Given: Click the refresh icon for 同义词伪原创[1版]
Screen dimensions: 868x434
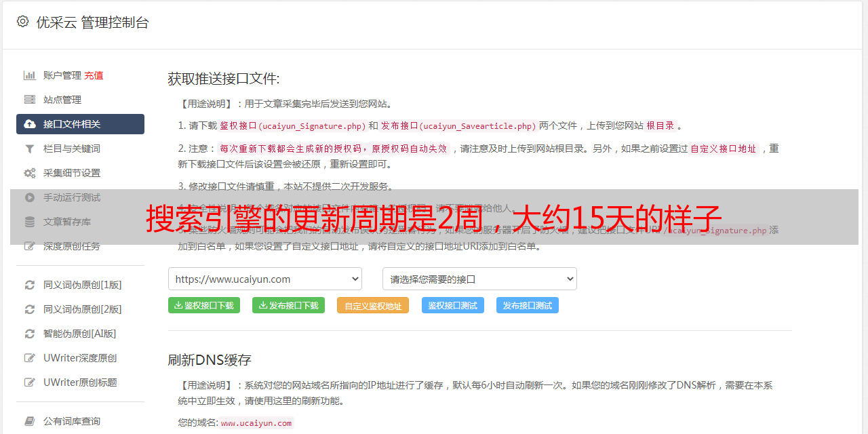Looking at the screenshot, I should 30,285.
